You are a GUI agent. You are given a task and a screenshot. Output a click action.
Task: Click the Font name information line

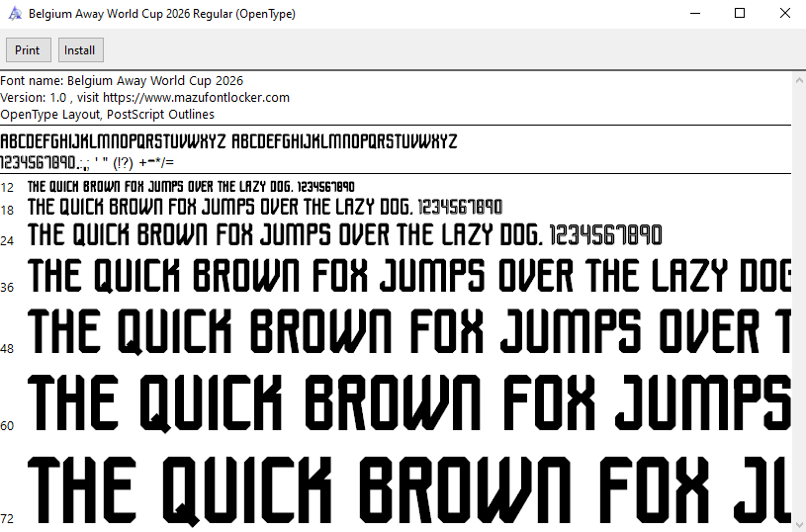point(122,80)
